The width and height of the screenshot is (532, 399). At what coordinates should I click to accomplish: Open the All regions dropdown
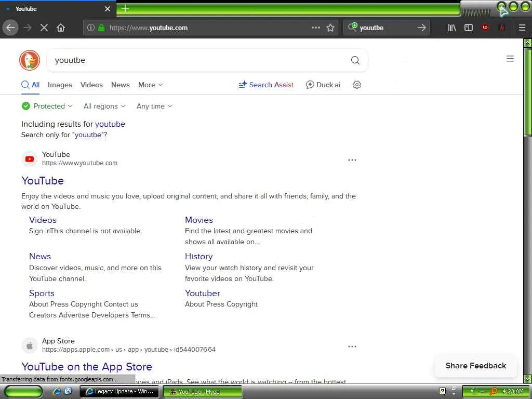104,106
